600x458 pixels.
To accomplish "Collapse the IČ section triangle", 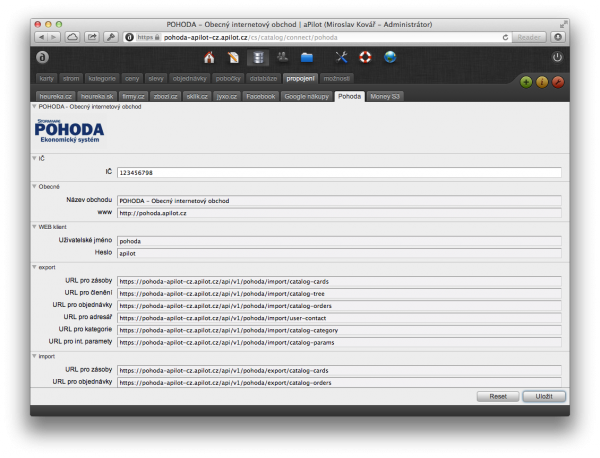I will pos(34,158).
